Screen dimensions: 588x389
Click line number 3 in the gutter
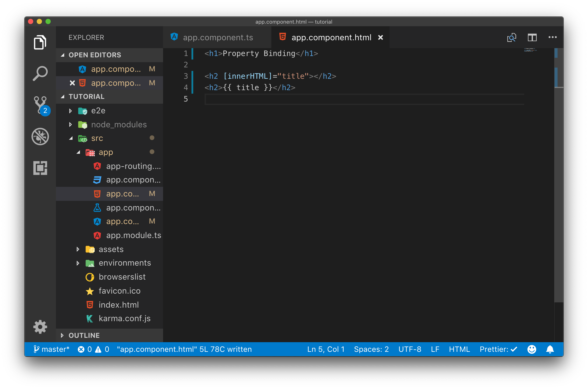click(x=186, y=76)
